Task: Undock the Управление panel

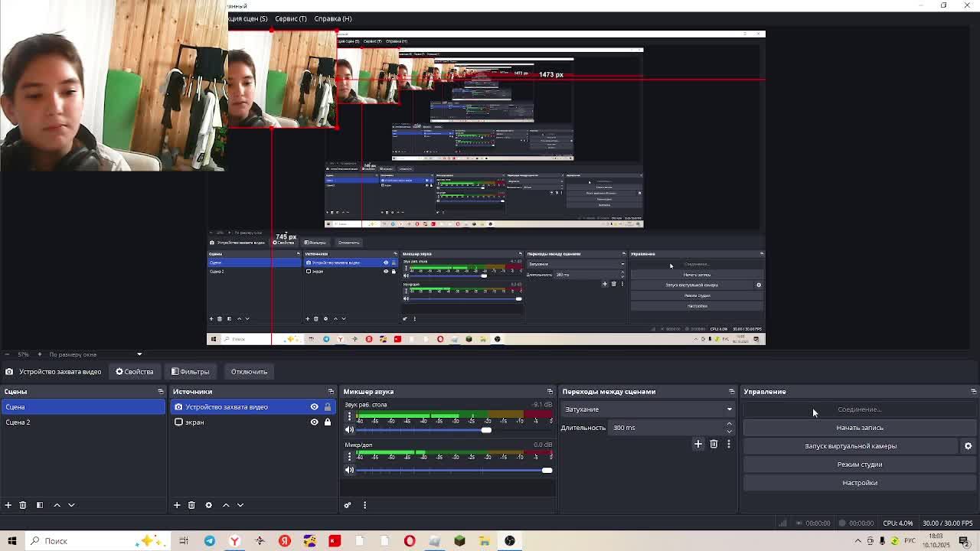Action: [973, 392]
